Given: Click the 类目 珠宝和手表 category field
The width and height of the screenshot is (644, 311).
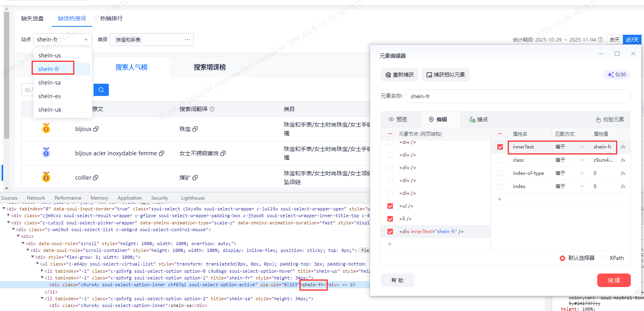Looking at the screenshot, I should [x=152, y=40].
